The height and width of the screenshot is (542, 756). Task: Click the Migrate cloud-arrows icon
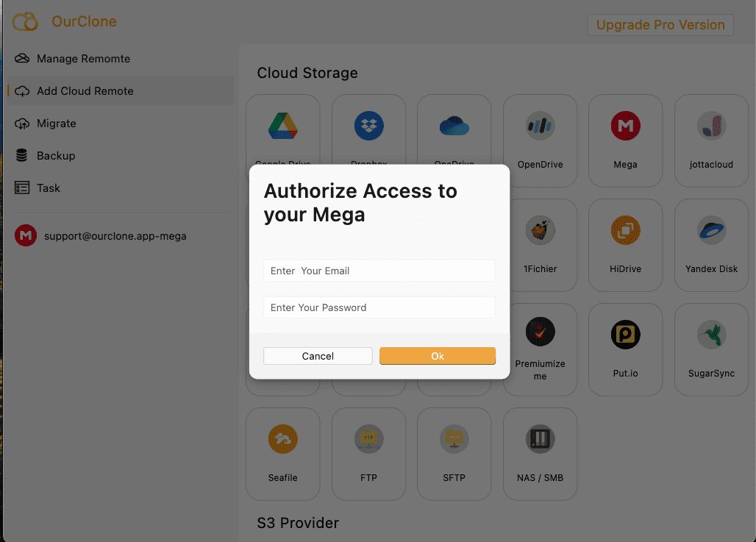22,124
